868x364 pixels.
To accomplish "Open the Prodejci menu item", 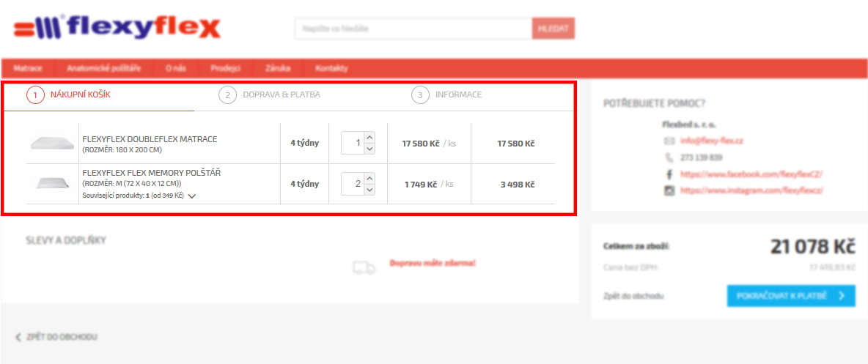I will (225, 69).
